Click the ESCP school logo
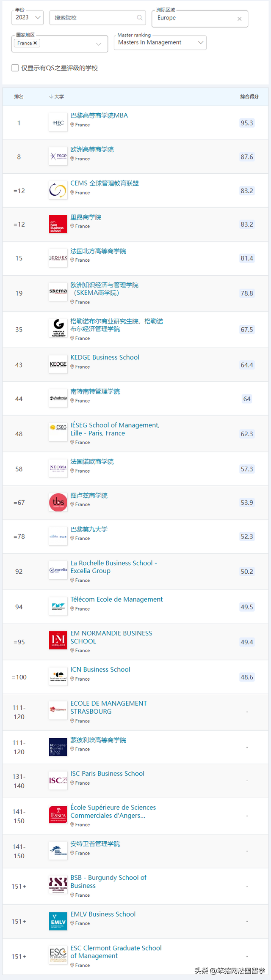Viewport: 271px width, 980px height. click(58, 156)
